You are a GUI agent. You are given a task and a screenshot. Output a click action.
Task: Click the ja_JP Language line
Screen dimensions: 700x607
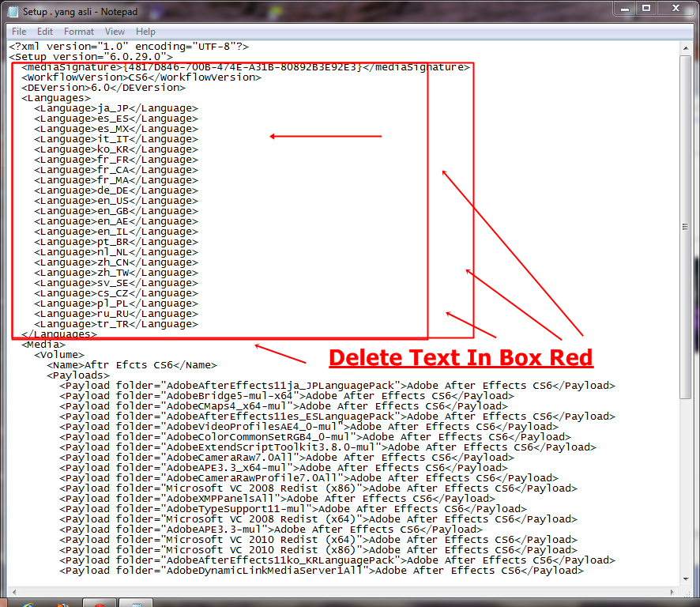coord(115,108)
